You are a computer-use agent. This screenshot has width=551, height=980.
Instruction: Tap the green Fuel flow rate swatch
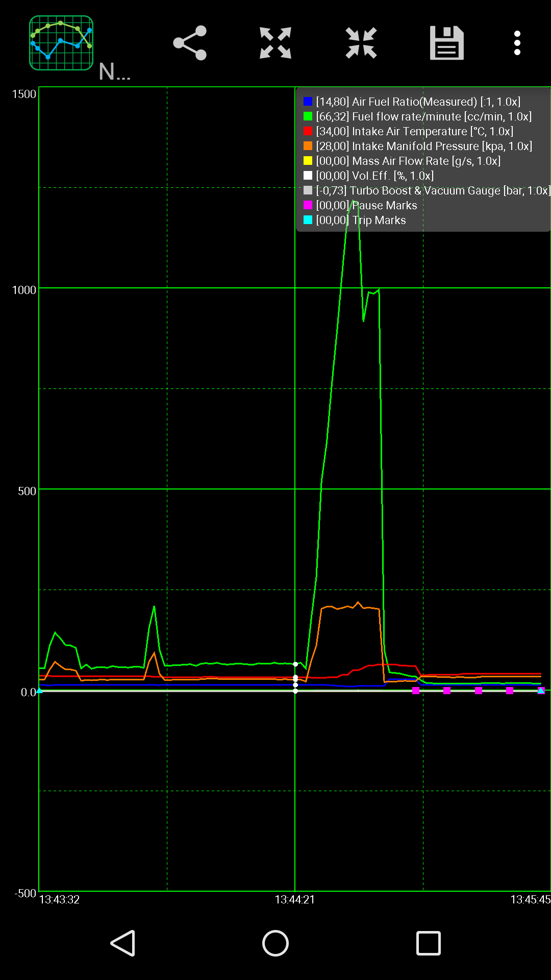coord(308,116)
